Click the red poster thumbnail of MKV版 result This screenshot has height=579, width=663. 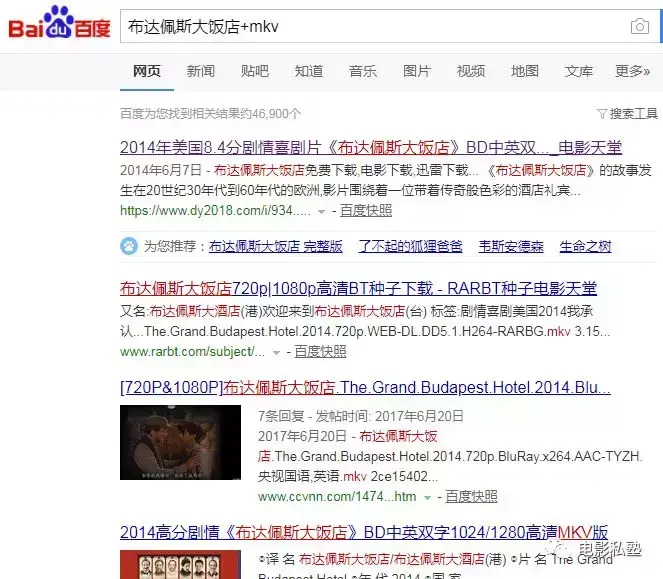pyautogui.click(x=181, y=564)
